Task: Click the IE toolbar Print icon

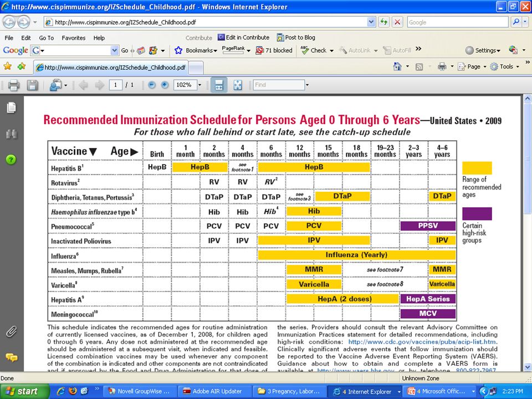Action: (x=442, y=66)
